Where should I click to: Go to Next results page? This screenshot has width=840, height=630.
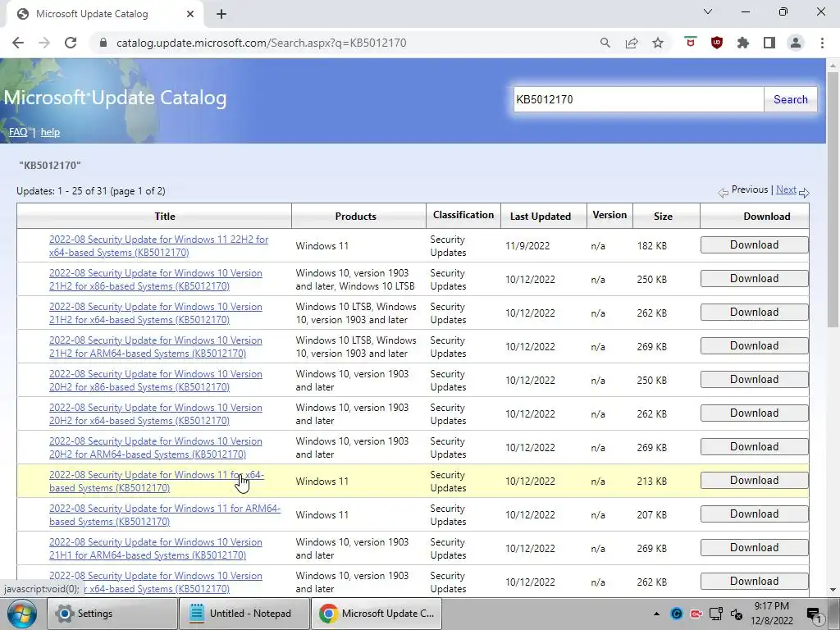click(786, 189)
